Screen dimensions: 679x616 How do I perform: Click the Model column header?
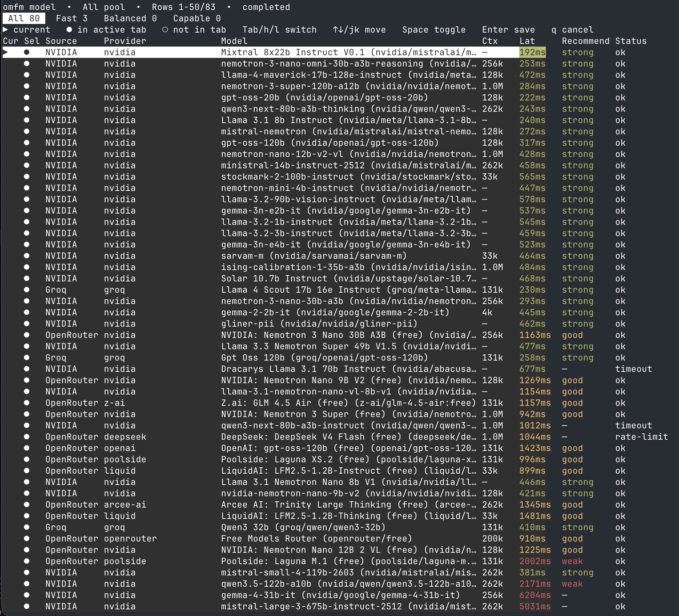[234, 41]
